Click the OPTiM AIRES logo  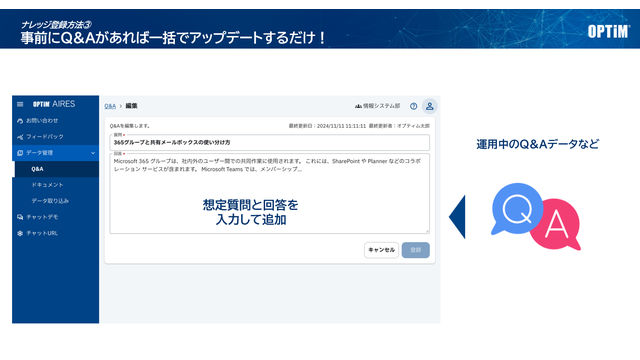tap(54, 104)
